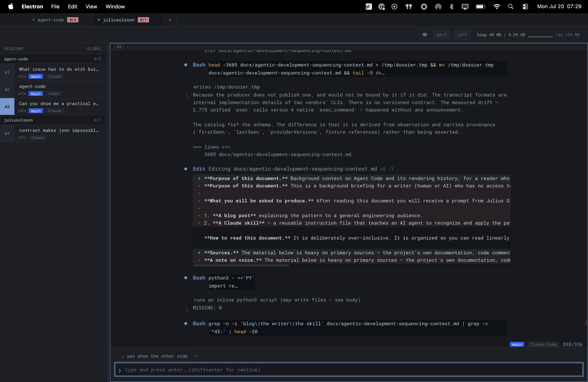Open the File menu
The width and height of the screenshot is (588, 382).
point(55,6)
